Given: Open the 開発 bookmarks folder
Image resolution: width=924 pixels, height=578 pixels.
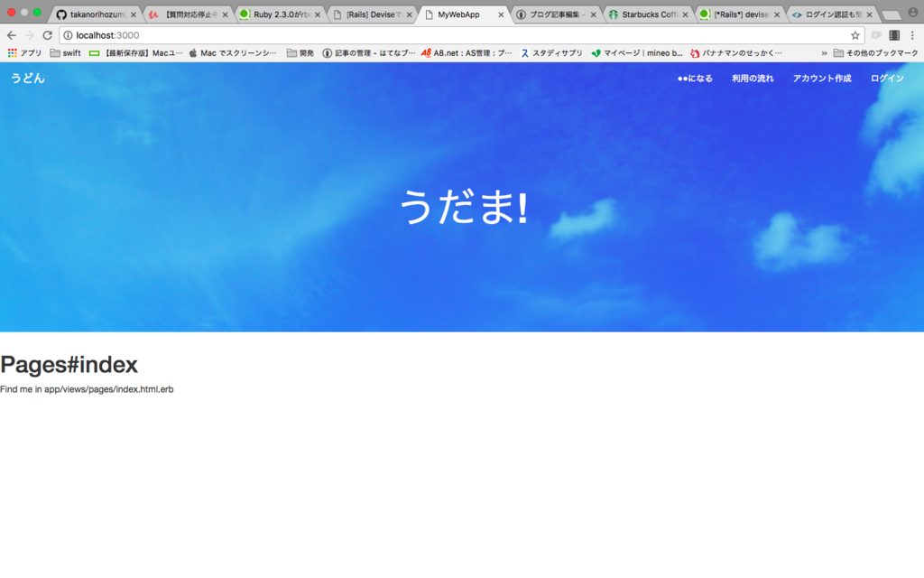Looking at the screenshot, I should (x=300, y=53).
